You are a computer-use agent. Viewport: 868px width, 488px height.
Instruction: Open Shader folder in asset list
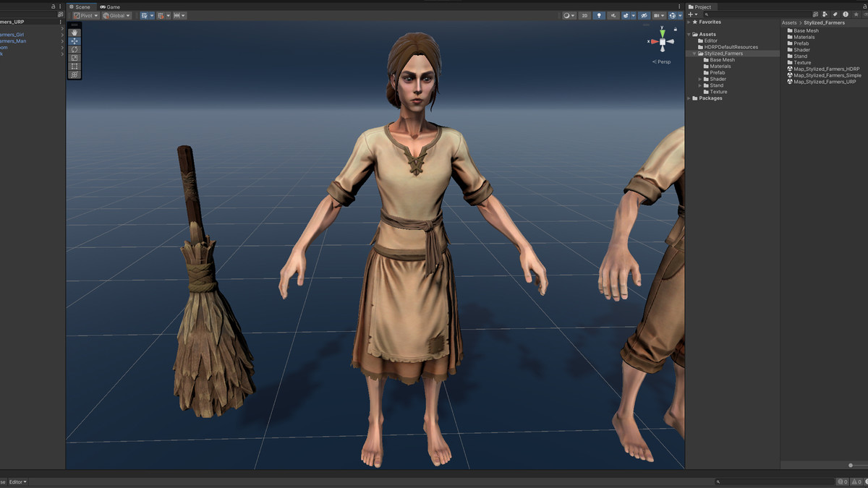click(799, 50)
